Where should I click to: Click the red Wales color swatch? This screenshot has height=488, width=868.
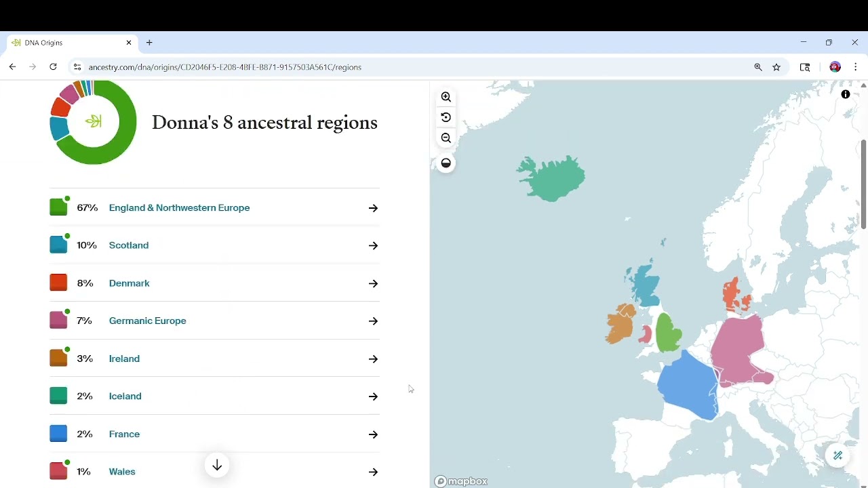[x=58, y=471]
